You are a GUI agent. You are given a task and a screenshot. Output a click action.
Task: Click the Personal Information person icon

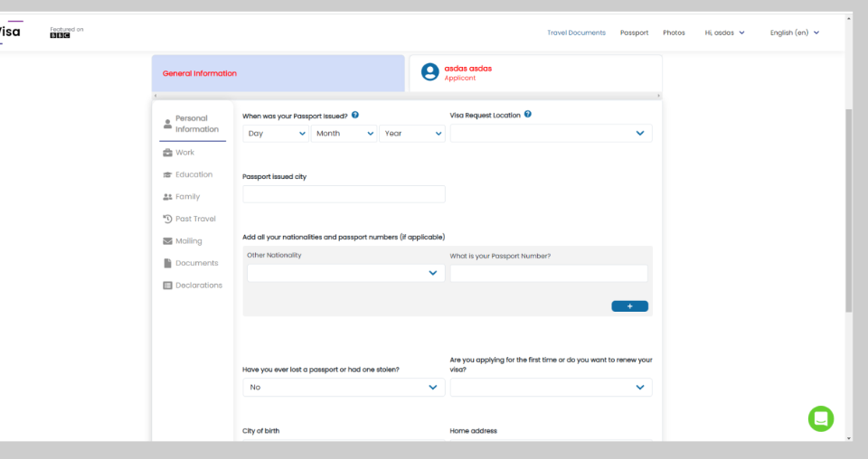168,124
